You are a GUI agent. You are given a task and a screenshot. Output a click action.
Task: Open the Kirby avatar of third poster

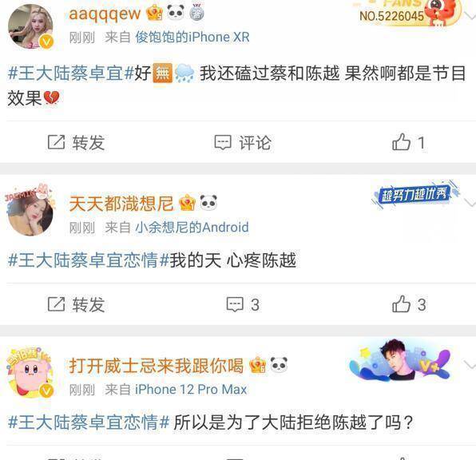click(x=30, y=373)
